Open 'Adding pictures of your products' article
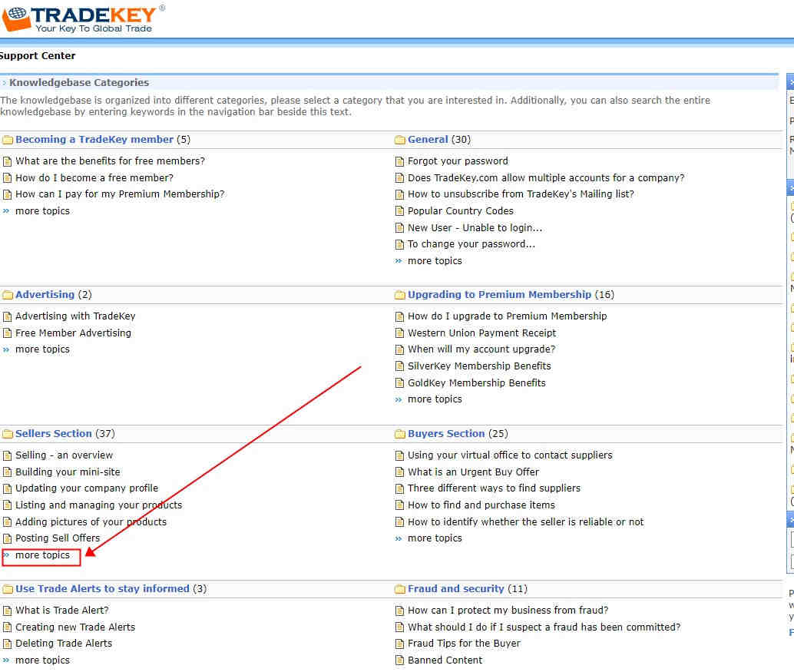 (x=91, y=522)
